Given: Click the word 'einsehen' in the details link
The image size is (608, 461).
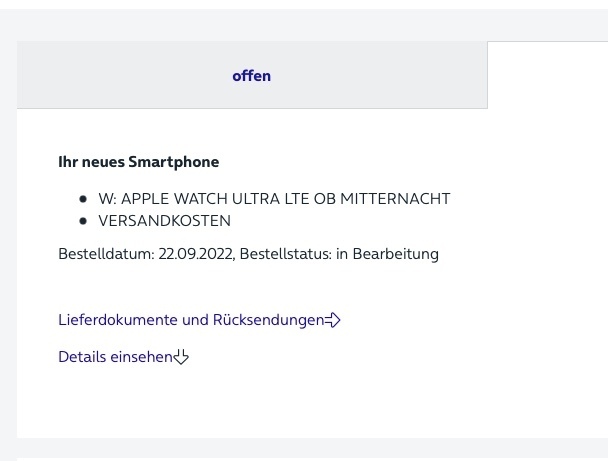Looking at the screenshot, I should coord(142,357).
